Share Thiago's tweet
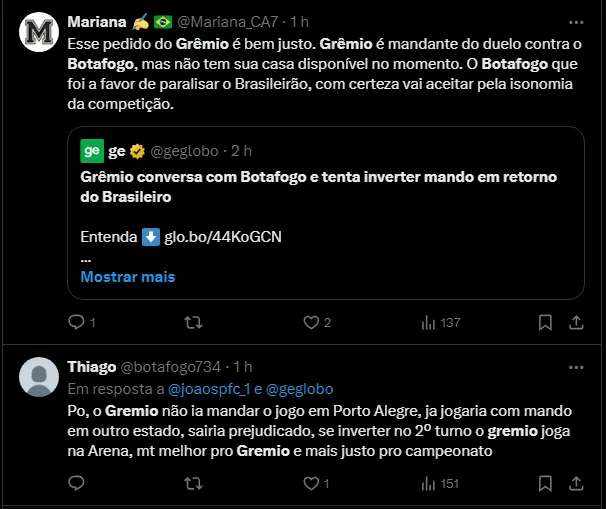This screenshot has width=606, height=509. 576,484
